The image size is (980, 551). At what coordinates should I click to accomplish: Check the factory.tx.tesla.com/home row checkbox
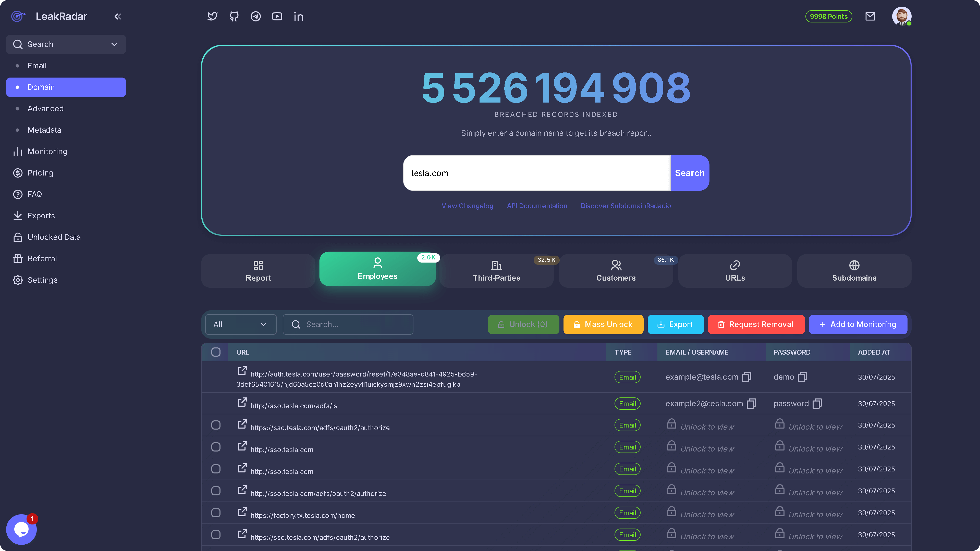click(x=216, y=513)
